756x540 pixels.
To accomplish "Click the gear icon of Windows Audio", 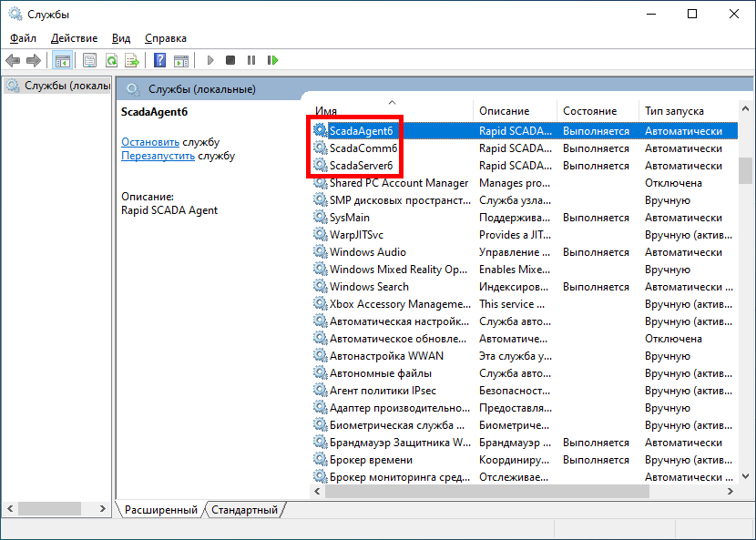I will pyautogui.click(x=320, y=251).
